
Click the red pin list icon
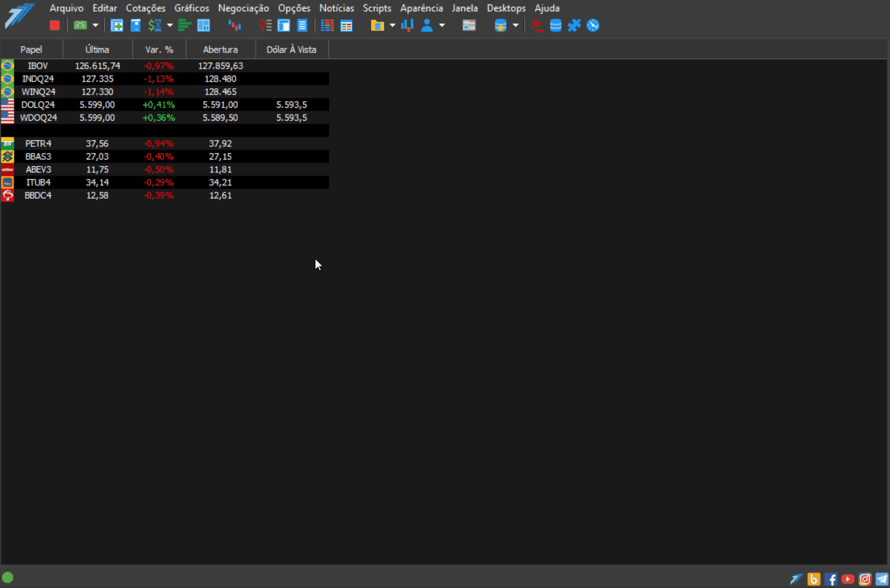tap(265, 25)
